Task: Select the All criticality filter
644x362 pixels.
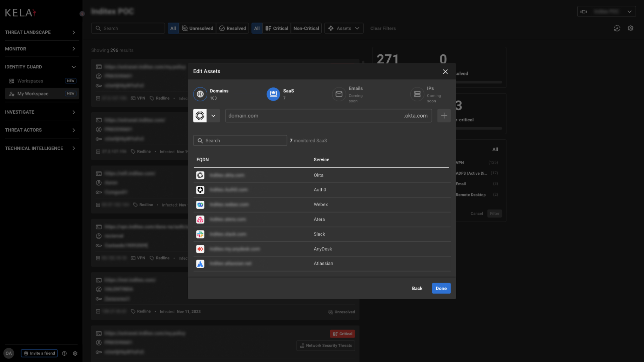Action: [x=257, y=28]
